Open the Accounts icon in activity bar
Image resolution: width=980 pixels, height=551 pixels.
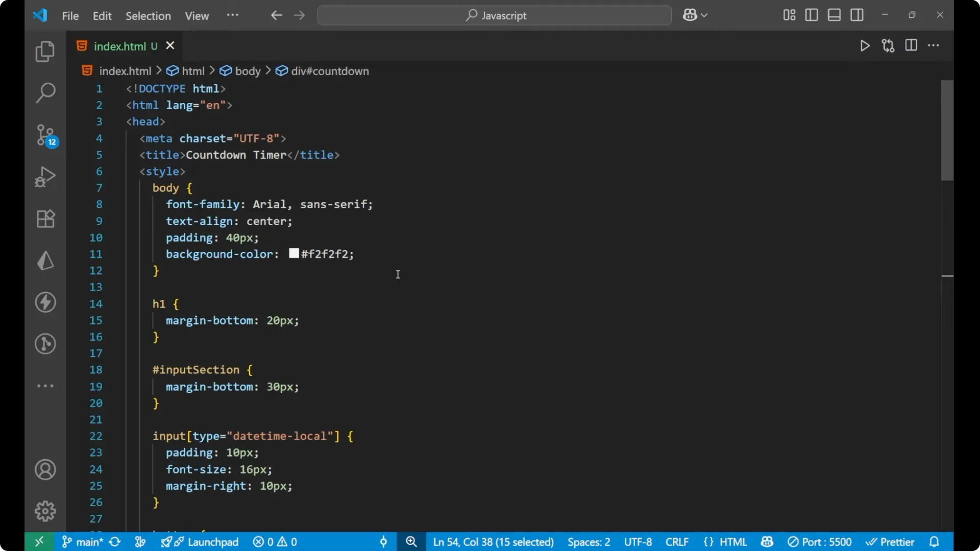click(x=45, y=469)
